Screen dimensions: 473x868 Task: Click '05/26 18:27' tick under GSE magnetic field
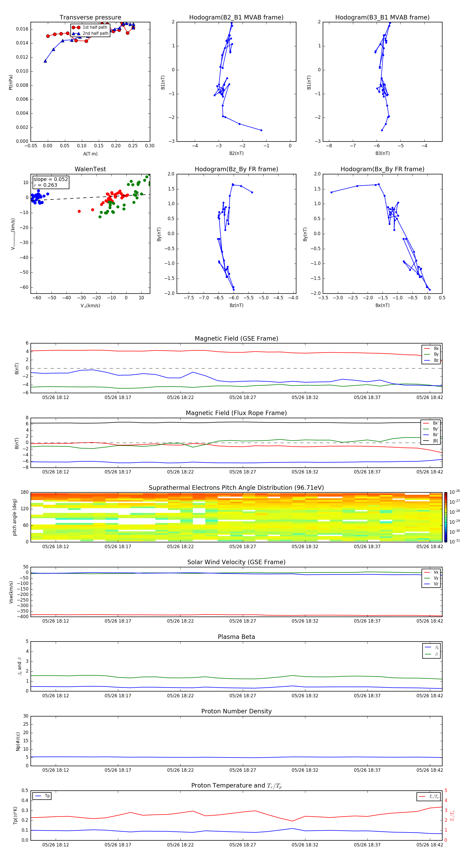point(242,398)
